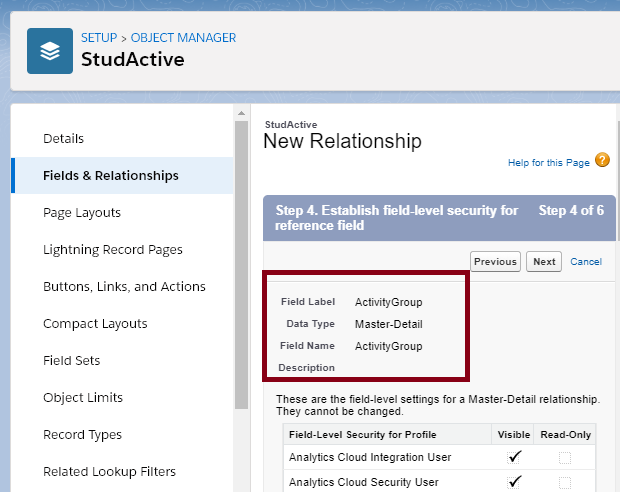Open the Details section
638x492 pixels.
[63, 138]
